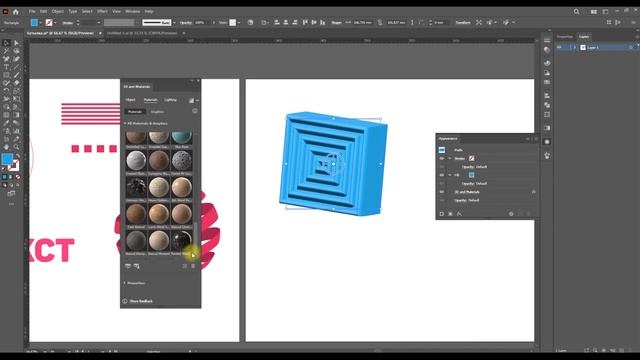Switch the 3D panel to the Materials sub-toggle
The image size is (640, 360).
click(135, 112)
